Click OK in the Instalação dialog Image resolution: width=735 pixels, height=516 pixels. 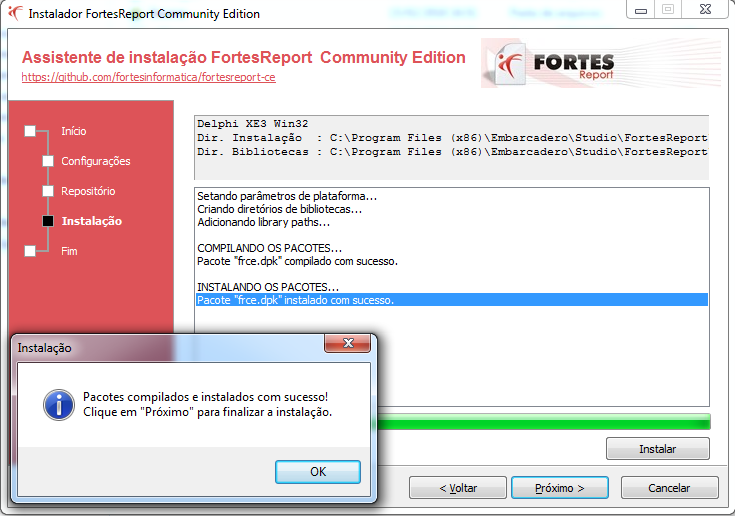pyautogui.click(x=318, y=471)
